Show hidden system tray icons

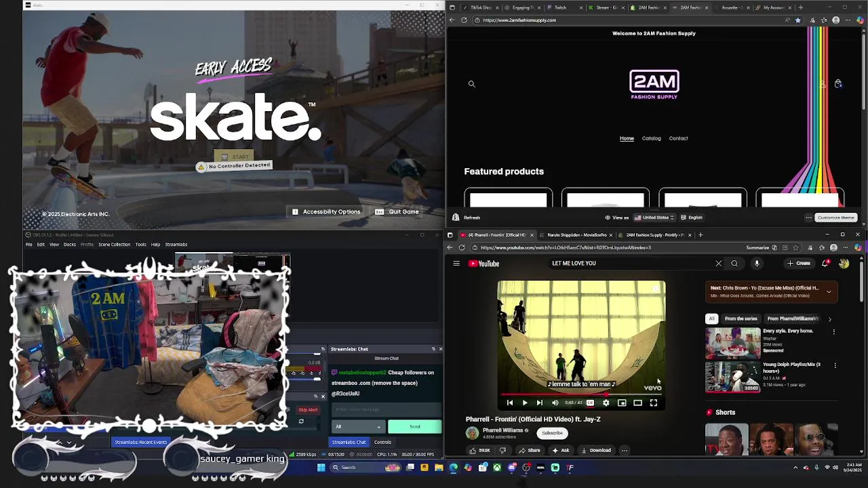[795, 467]
